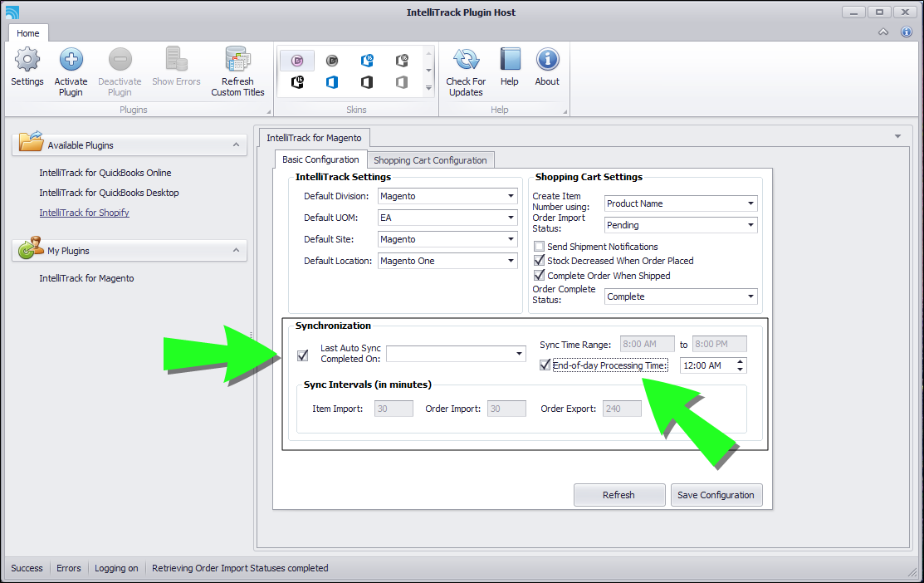
Task: Select the gray DevExpress skin
Action: tap(332, 60)
